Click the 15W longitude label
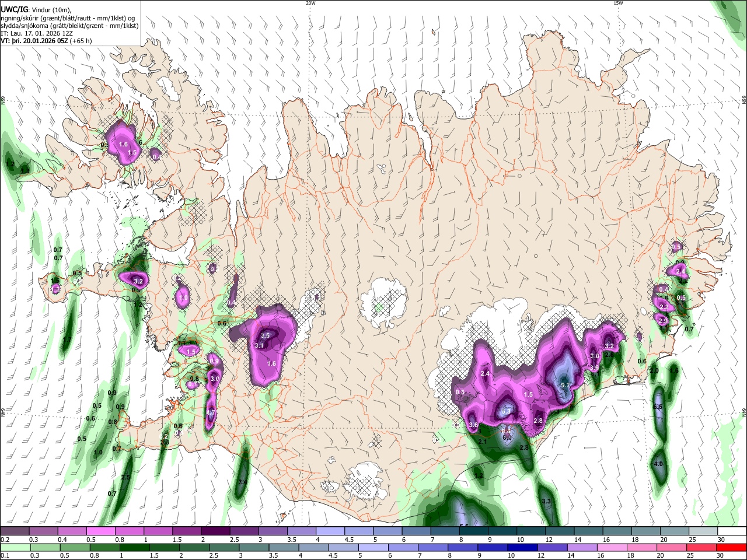Viewport: 747px width, 560px height. [x=618, y=3]
